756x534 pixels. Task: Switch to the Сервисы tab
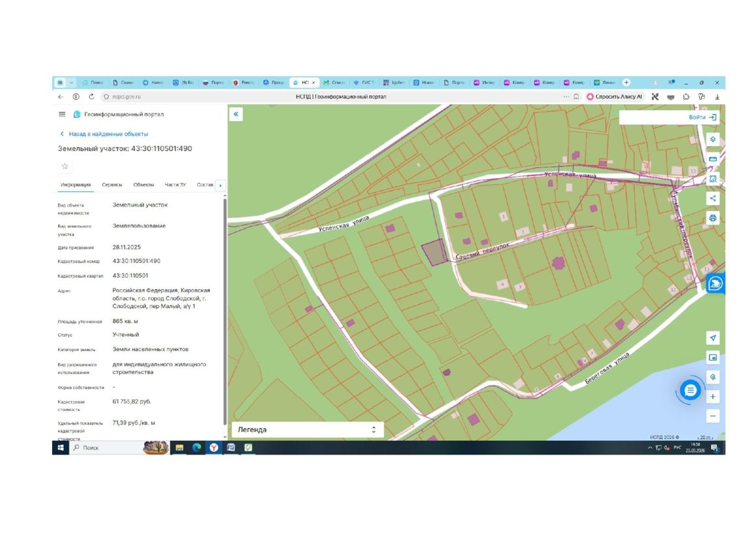112,185
